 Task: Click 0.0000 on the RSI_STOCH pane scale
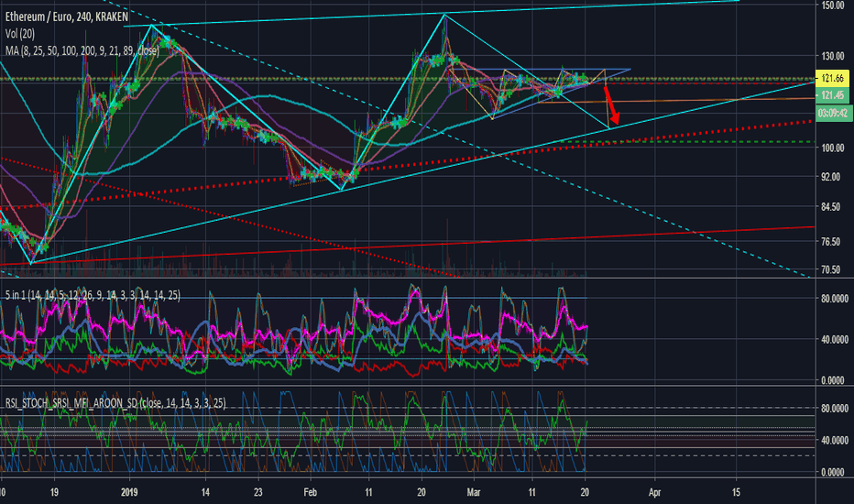[x=835, y=473]
